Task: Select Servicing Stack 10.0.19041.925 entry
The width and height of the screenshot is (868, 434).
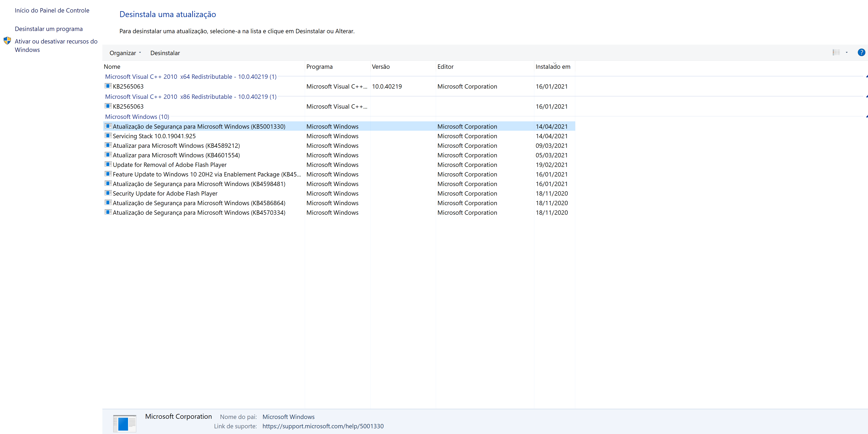Action: point(154,136)
